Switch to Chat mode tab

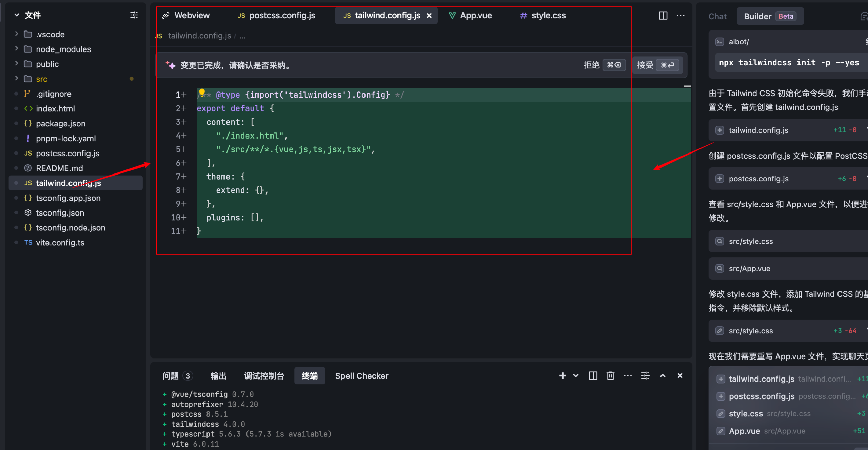tap(717, 16)
